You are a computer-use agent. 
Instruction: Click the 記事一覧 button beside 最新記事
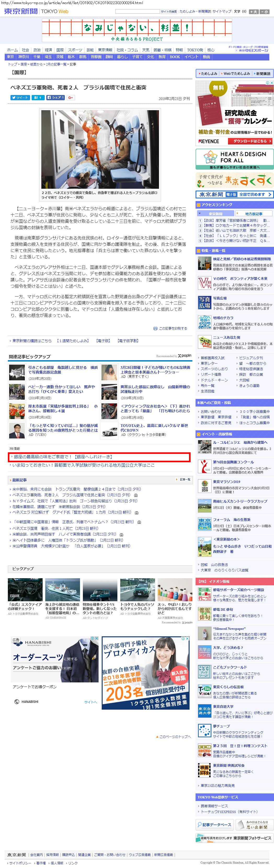coord(184,479)
